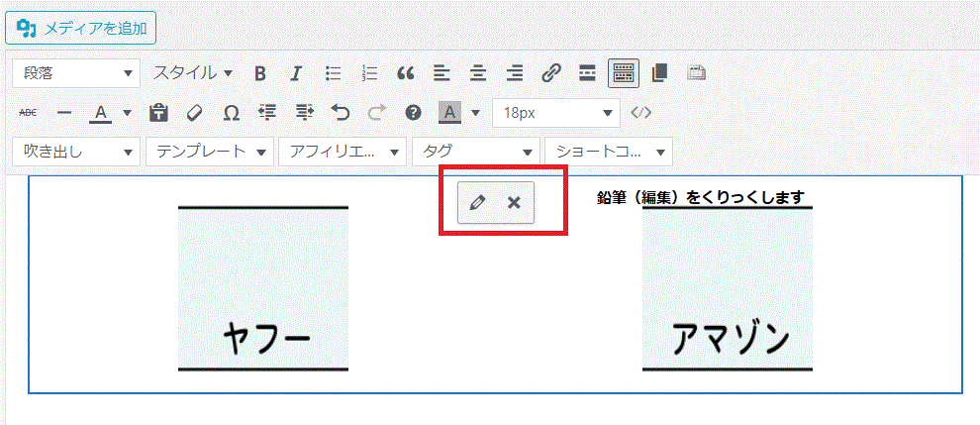
Task: Insert a numbered list
Action: (x=369, y=74)
